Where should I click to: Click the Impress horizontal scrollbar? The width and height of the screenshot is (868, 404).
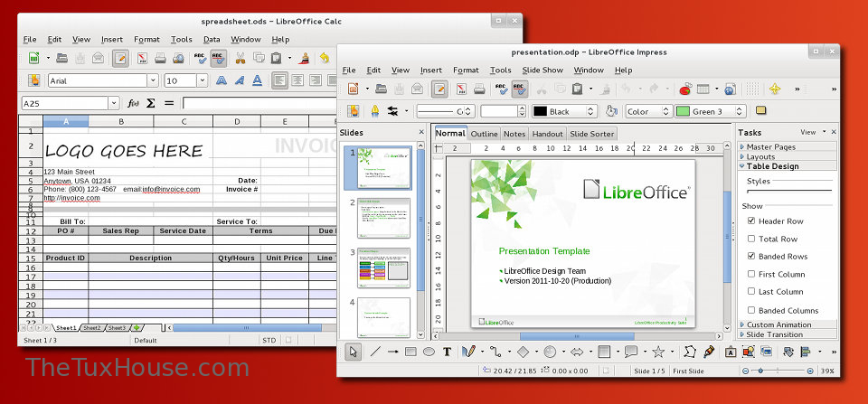[x=577, y=336]
